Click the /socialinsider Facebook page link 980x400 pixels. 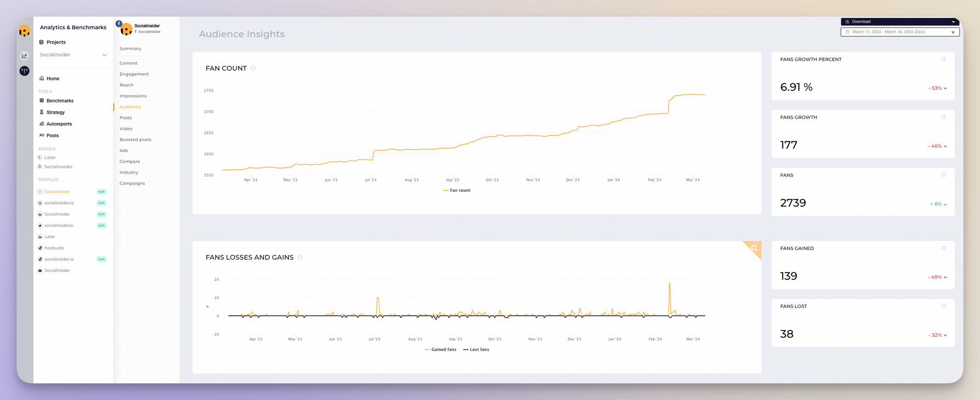click(x=147, y=32)
